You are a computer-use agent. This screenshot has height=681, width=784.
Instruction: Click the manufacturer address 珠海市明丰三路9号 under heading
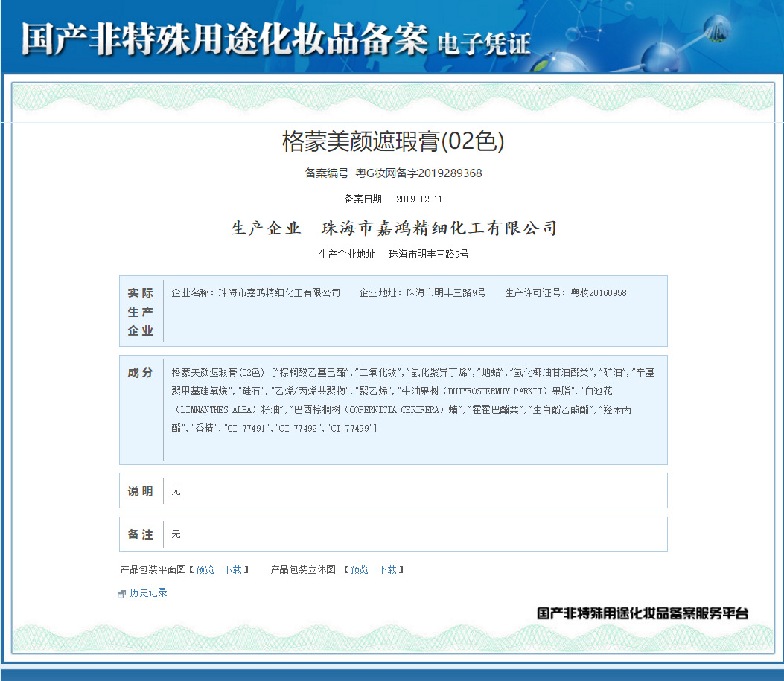429,255
